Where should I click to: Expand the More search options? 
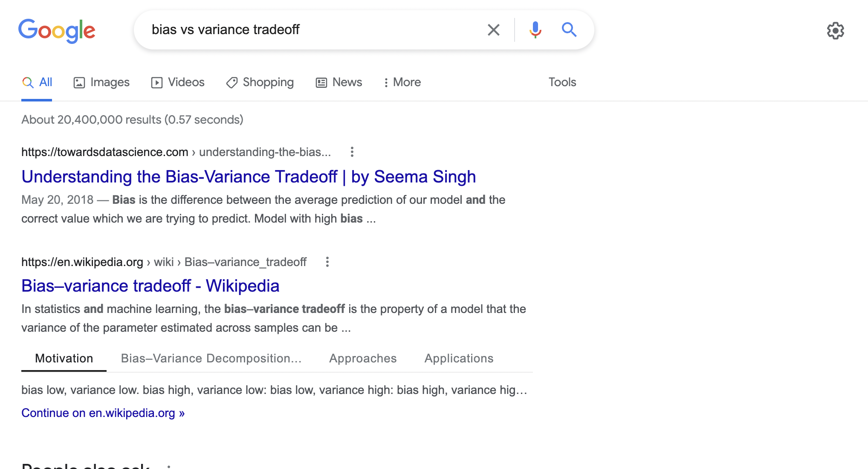point(402,82)
